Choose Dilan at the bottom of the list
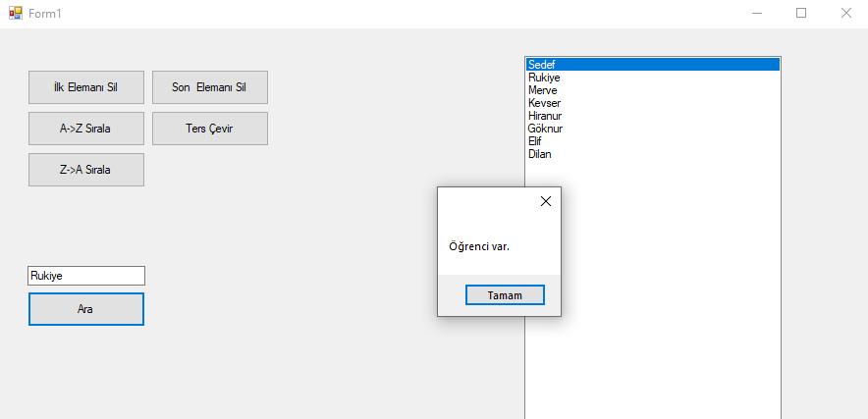Viewport: 868px width, 419px height. [x=539, y=154]
